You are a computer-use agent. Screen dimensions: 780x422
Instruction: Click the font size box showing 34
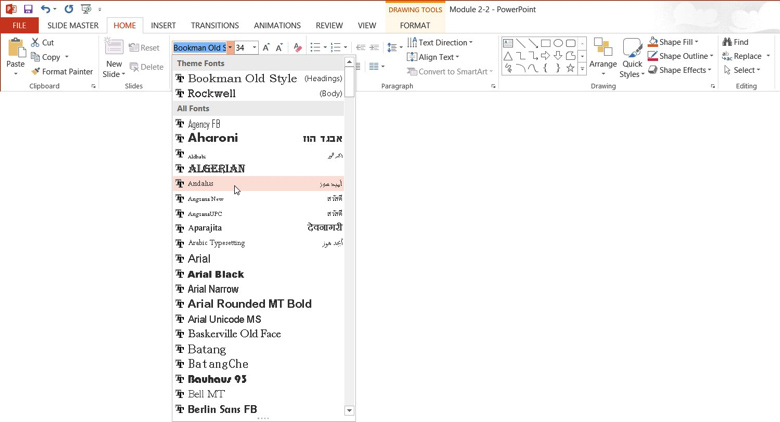[x=241, y=48]
